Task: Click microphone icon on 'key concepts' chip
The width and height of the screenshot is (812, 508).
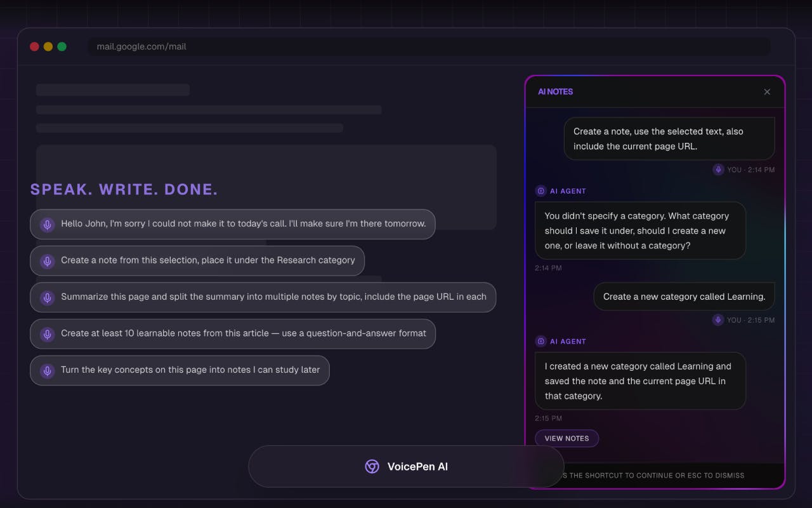Action: 47,370
